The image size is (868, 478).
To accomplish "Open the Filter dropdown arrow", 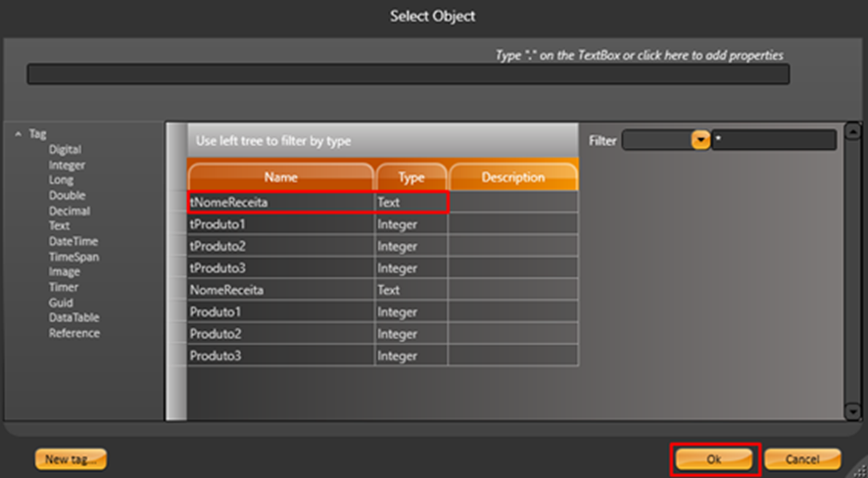I will tap(700, 140).
